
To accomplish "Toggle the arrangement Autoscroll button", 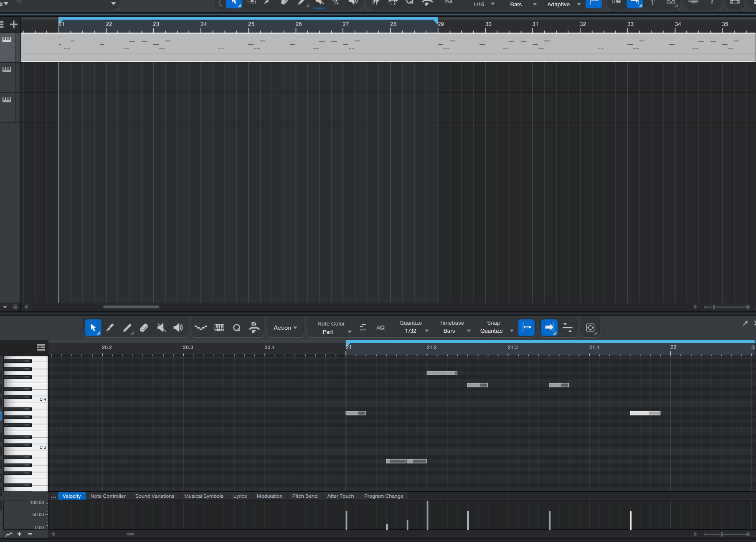I will tap(634, 3).
